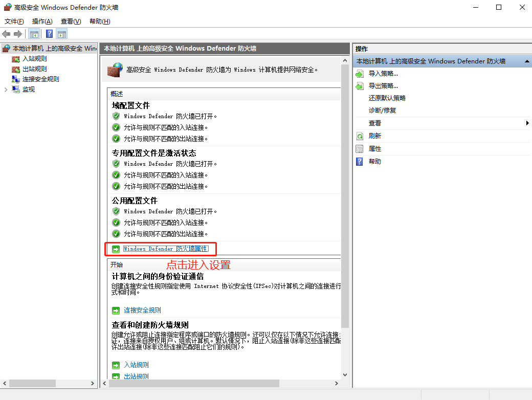Click the center pane scroll right arrow
The width and height of the screenshot is (532, 400).
pyautogui.click(x=336, y=383)
